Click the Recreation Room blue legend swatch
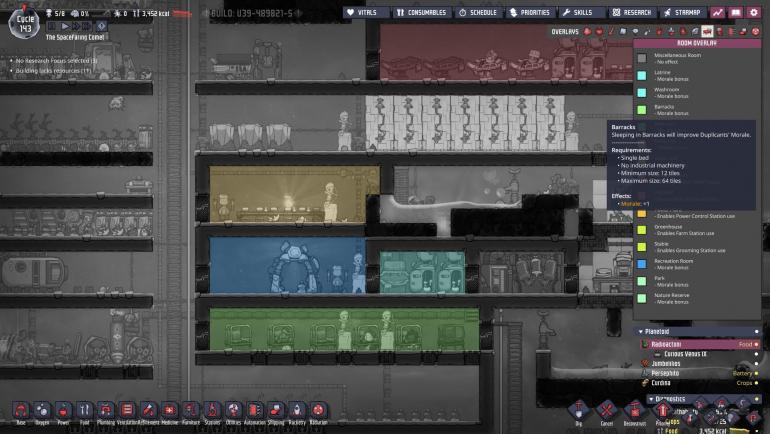770x434 pixels. coord(642,264)
